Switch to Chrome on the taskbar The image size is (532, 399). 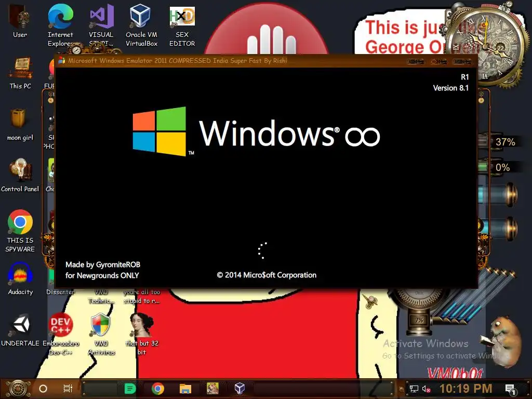(158, 389)
